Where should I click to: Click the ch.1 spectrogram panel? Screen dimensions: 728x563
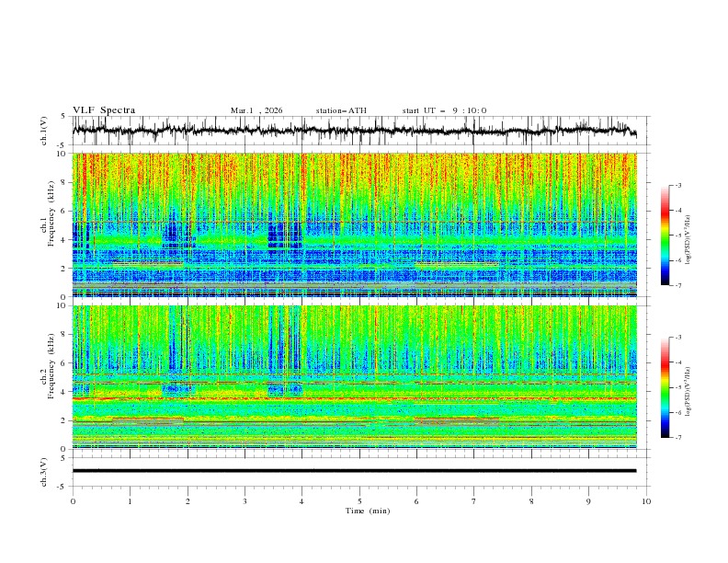(x=354, y=224)
